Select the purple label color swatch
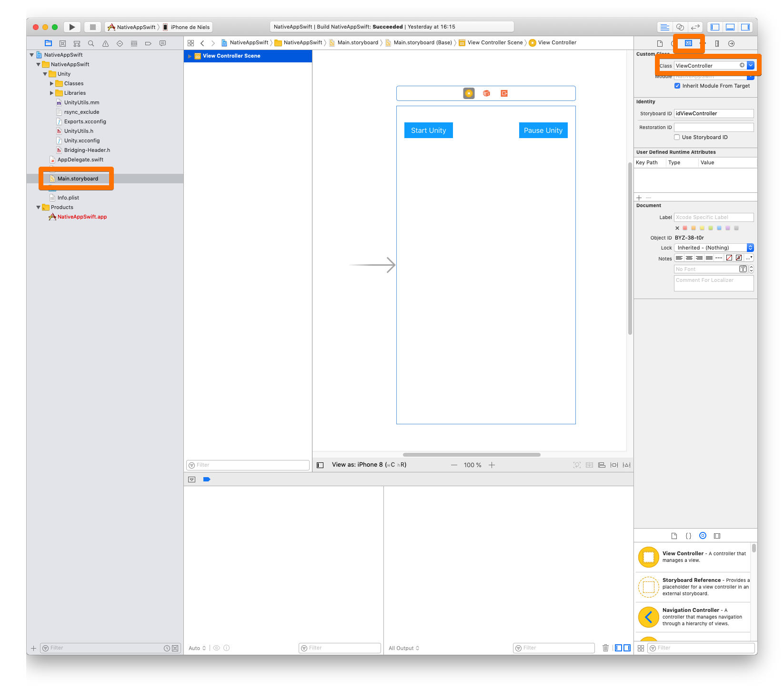The height and width of the screenshot is (690, 784). (x=728, y=228)
